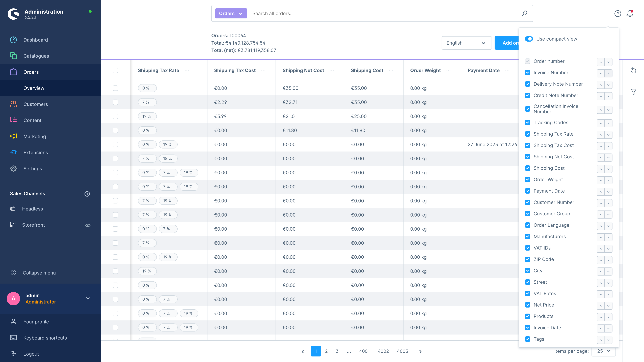Move Payment Date column down
The height and width of the screenshot is (362, 644).
point(608,192)
